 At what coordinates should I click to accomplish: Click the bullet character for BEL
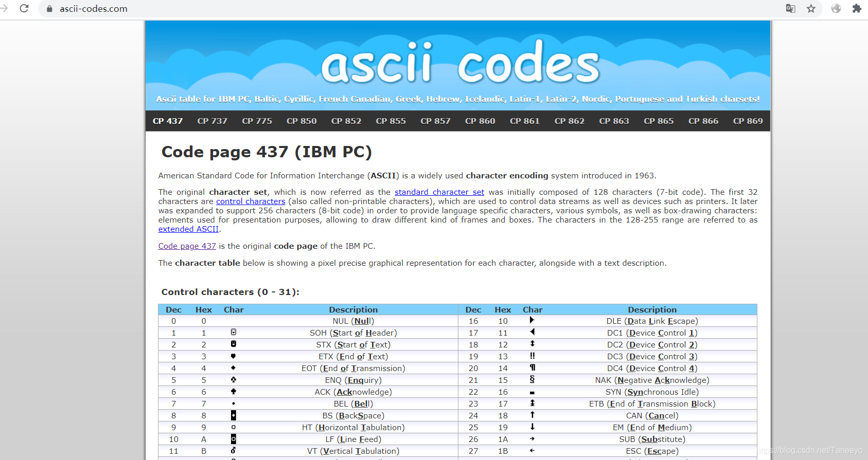click(x=234, y=403)
